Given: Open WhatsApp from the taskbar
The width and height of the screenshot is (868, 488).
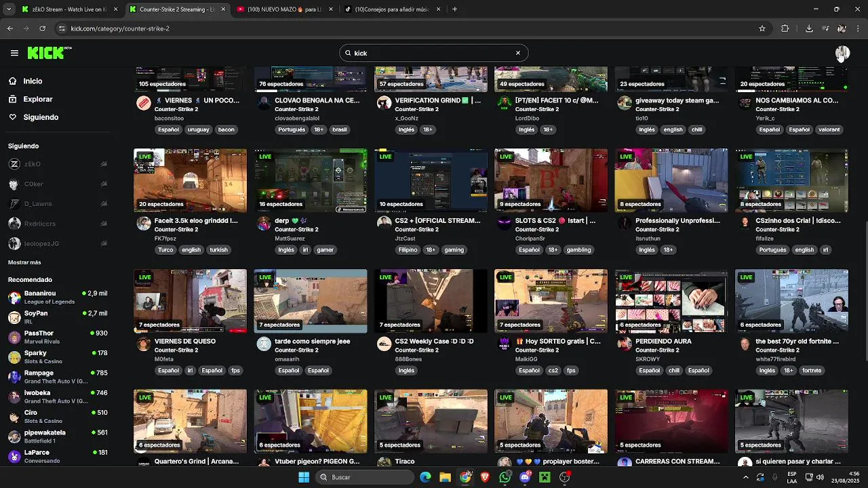Looking at the screenshot, I should coord(505,477).
